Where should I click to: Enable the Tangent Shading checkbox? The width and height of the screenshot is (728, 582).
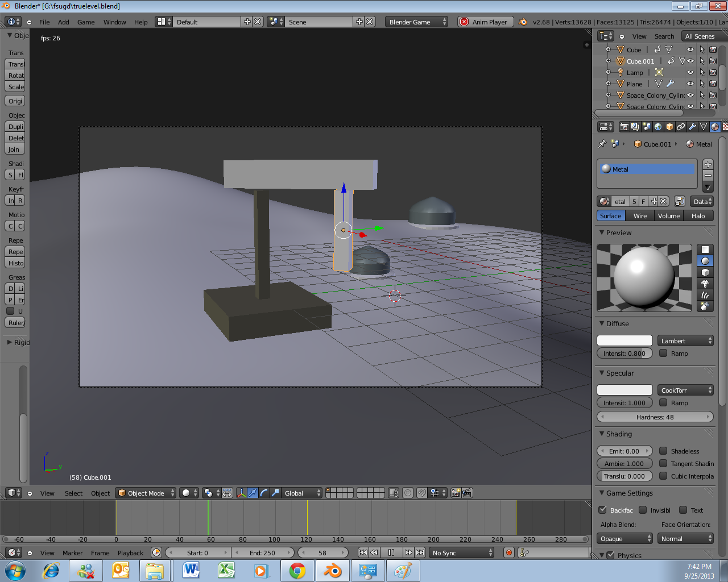(x=663, y=463)
